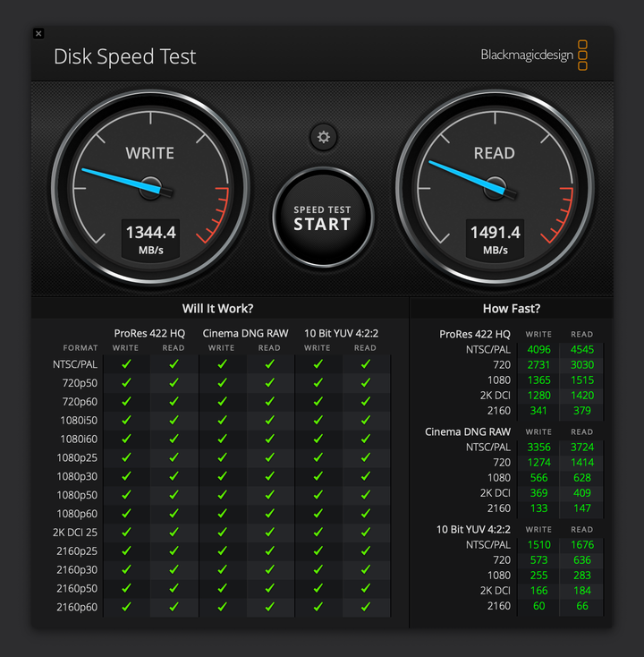Click Cinema DNG RAW write checkmark for 1080p25

pyautogui.click(x=222, y=457)
